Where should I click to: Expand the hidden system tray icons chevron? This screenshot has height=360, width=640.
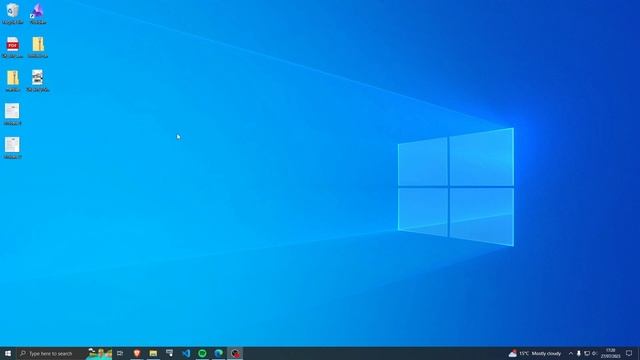tap(571, 353)
